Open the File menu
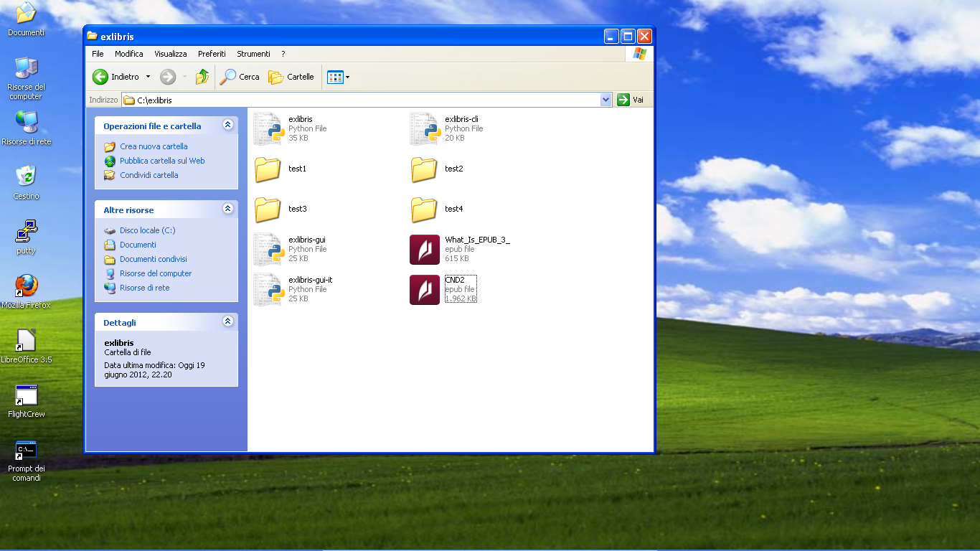The image size is (980, 551). pyautogui.click(x=98, y=54)
